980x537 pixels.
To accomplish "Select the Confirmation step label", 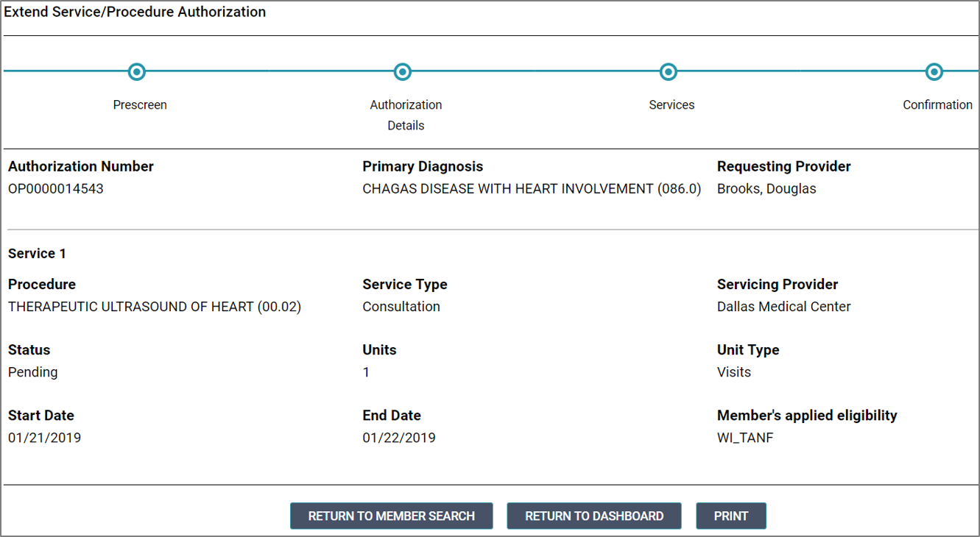I will (937, 105).
